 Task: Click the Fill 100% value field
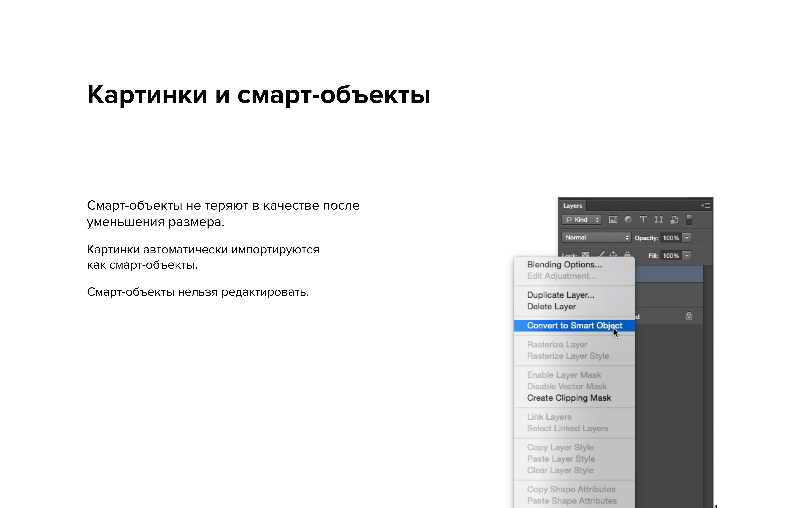pos(671,256)
